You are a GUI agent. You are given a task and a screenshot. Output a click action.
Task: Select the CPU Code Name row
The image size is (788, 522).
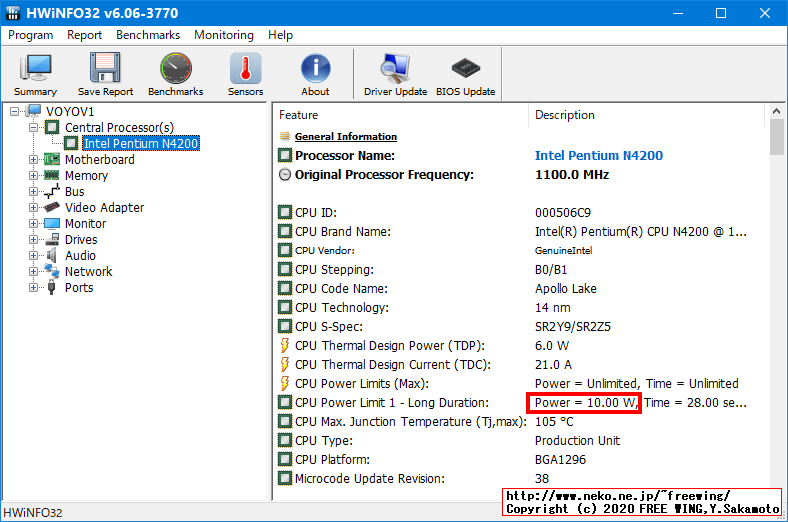[520, 289]
